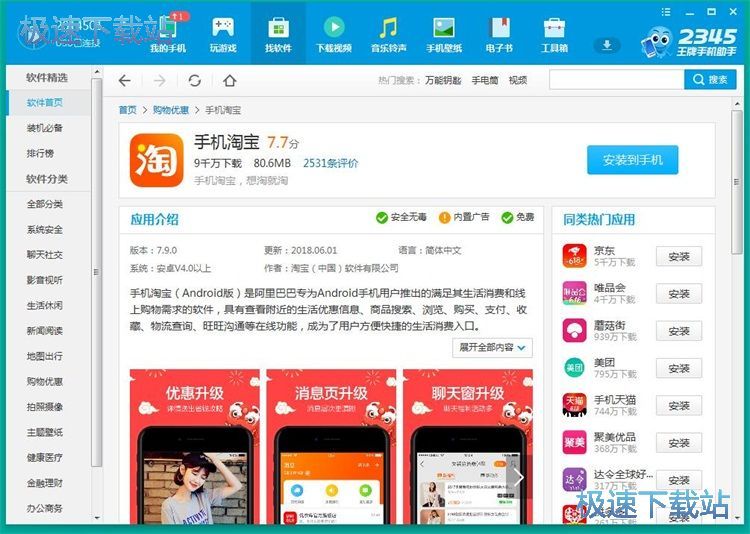Click the sidebar vertical scrollbar thumb

[x=97, y=272]
